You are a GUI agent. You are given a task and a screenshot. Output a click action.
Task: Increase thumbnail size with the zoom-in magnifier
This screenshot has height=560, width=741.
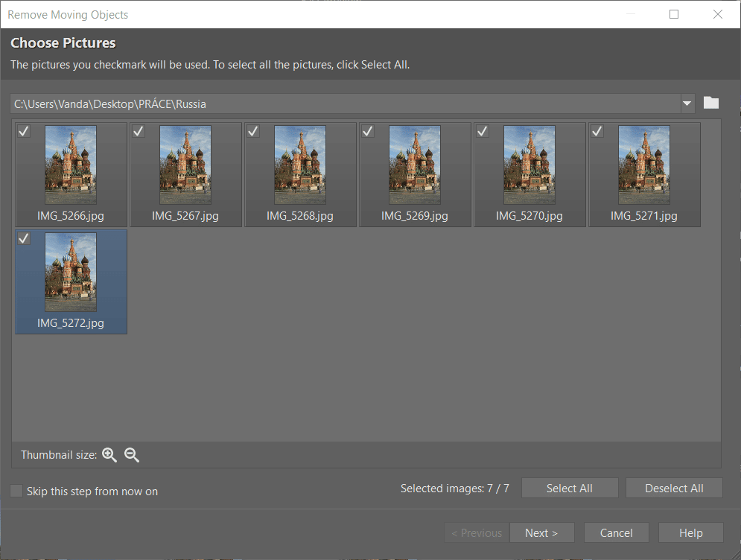click(109, 454)
